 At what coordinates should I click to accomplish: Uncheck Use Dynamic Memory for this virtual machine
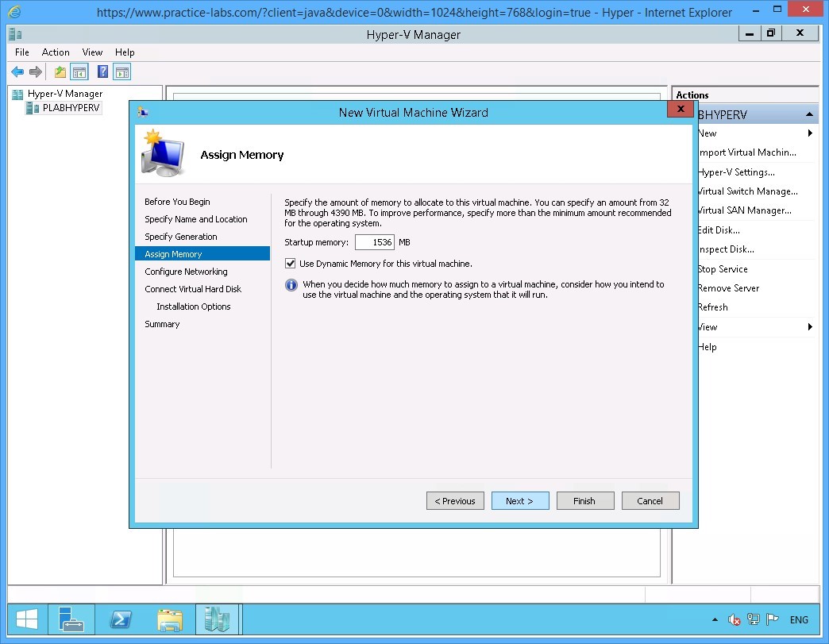[x=291, y=263]
